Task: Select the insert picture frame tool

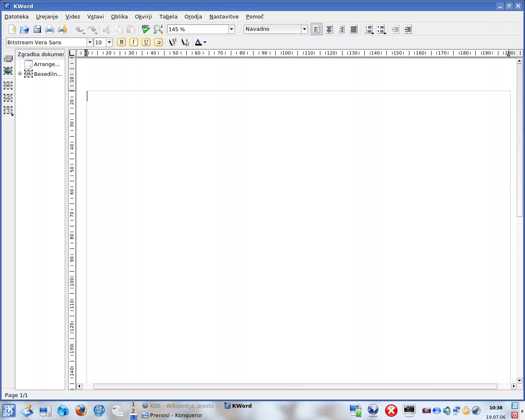Action: click(x=8, y=71)
